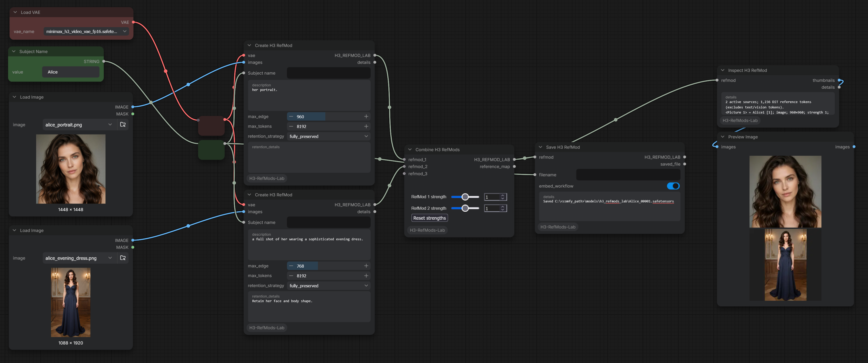Image resolution: width=868 pixels, height=363 pixels.
Task: Increase max_edge value 960 with plus
Action: [x=366, y=116]
